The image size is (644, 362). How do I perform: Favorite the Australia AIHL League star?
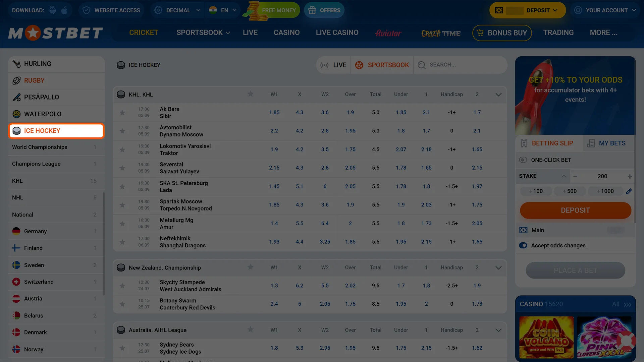click(251, 329)
